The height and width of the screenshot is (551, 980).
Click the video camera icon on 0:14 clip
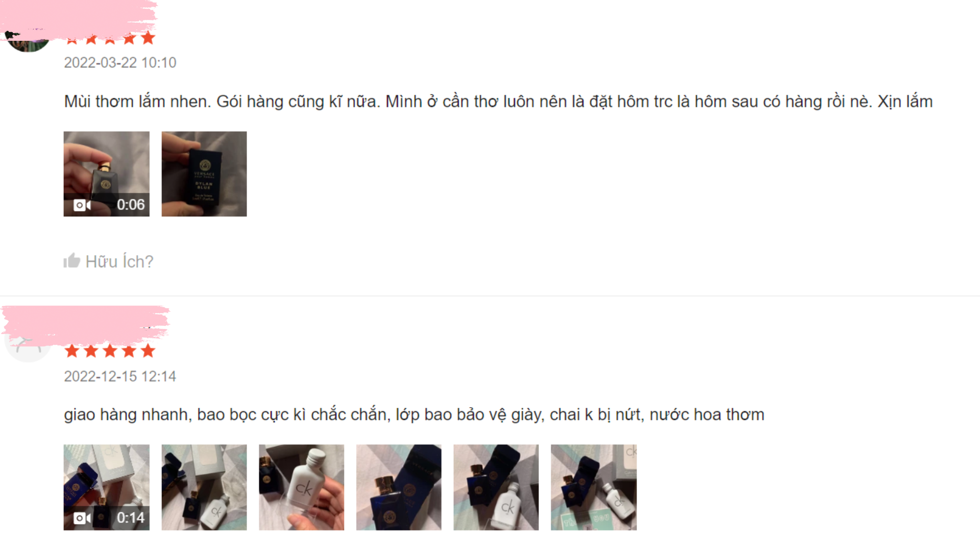coord(82,518)
